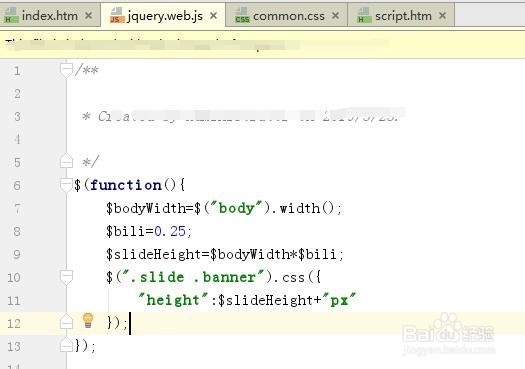The image size is (525, 369).
Task: Click the 0.25 value on line 8
Action: (x=170, y=231)
